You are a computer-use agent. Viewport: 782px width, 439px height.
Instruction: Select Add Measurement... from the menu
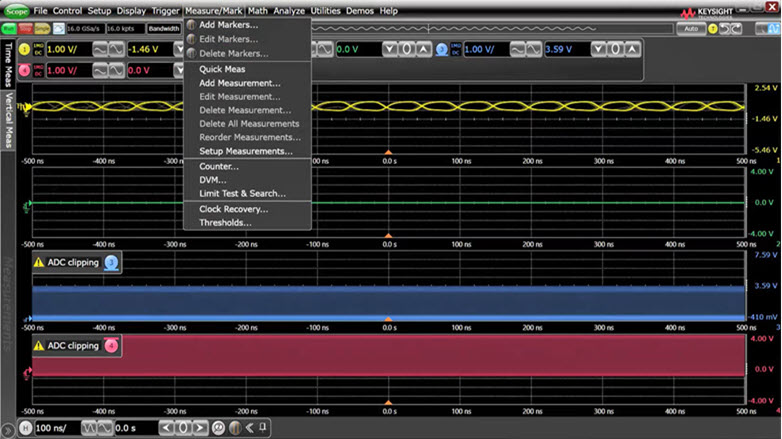pyautogui.click(x=240, y=83)
